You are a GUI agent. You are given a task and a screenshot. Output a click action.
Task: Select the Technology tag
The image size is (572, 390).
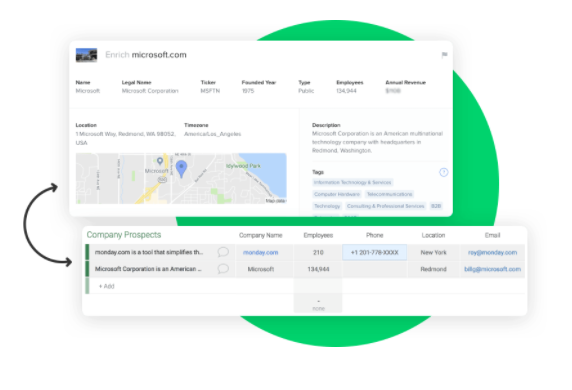point(327,206)
